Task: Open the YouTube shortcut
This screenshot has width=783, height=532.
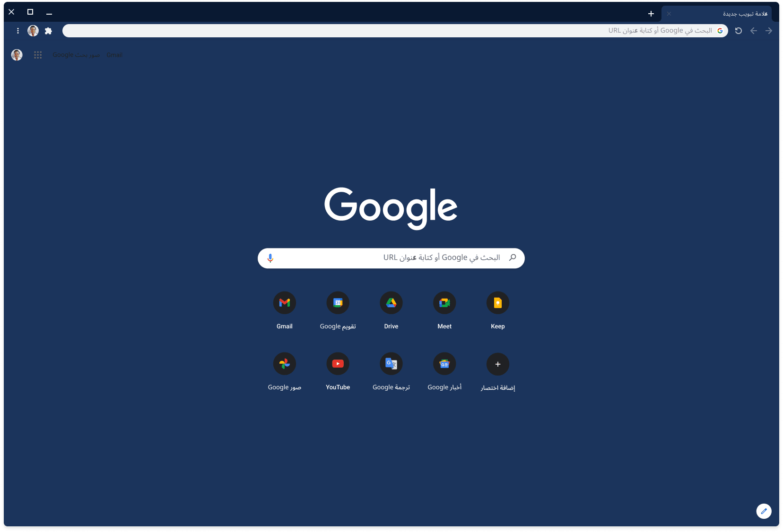Action: pyautogui.click(x=338, y=364)
